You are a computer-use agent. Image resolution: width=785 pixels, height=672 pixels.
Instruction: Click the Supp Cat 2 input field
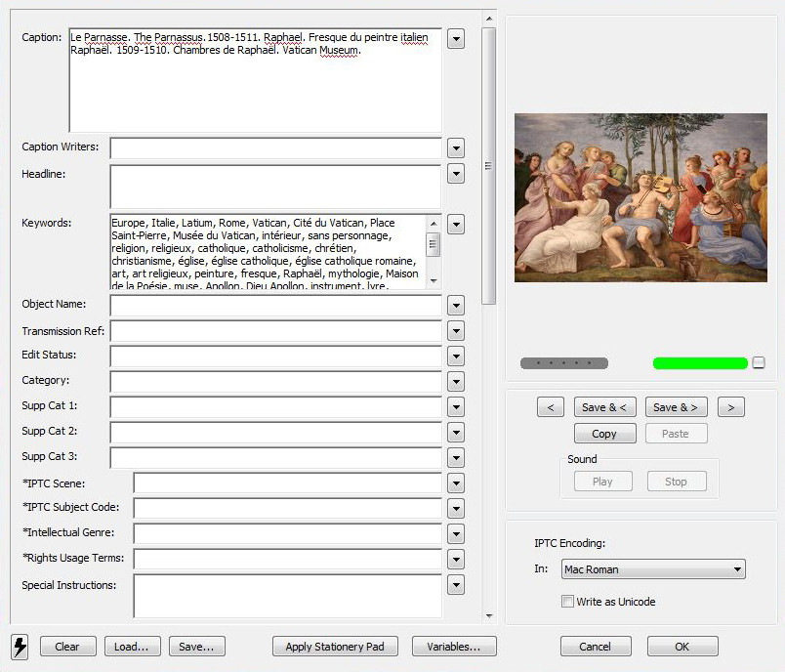(x=276, y=433)
